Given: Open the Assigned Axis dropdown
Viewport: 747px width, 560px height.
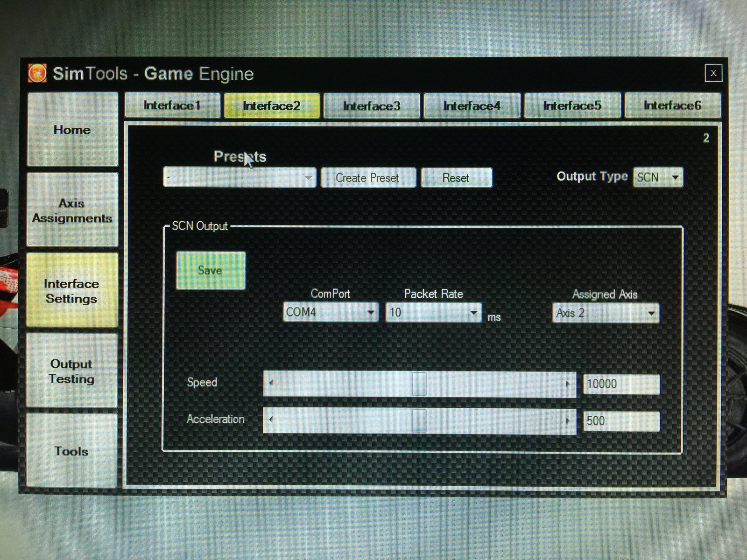Looking at the screenshot, I should tap(606, 313).
